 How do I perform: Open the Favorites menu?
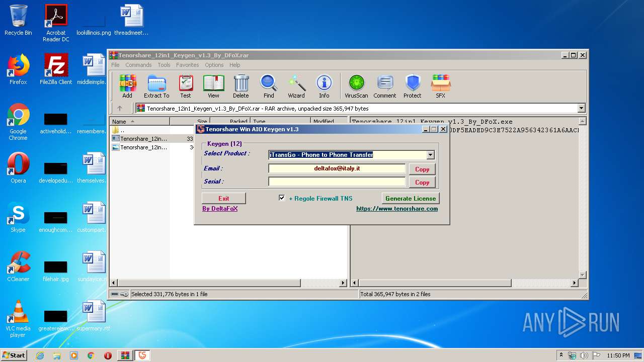click(x=187, y=65)
